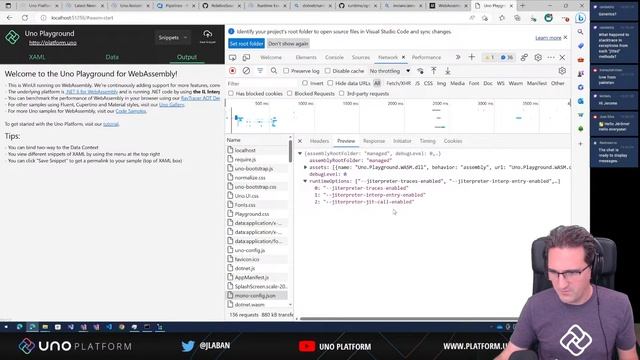Open the Uno Gallery link
This screenshot has height=360, width=640.
tap(172, 105)
